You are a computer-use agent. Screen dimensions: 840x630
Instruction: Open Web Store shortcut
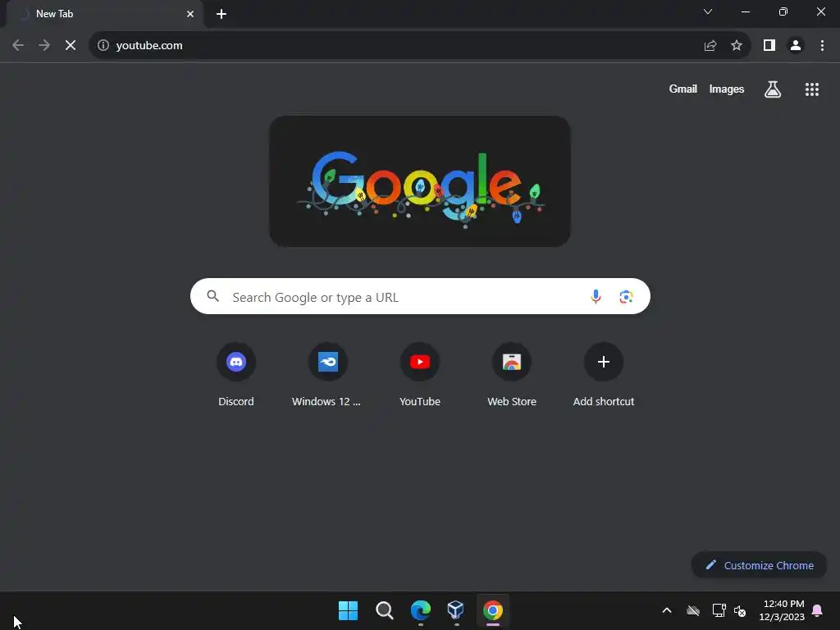point(512,375)
